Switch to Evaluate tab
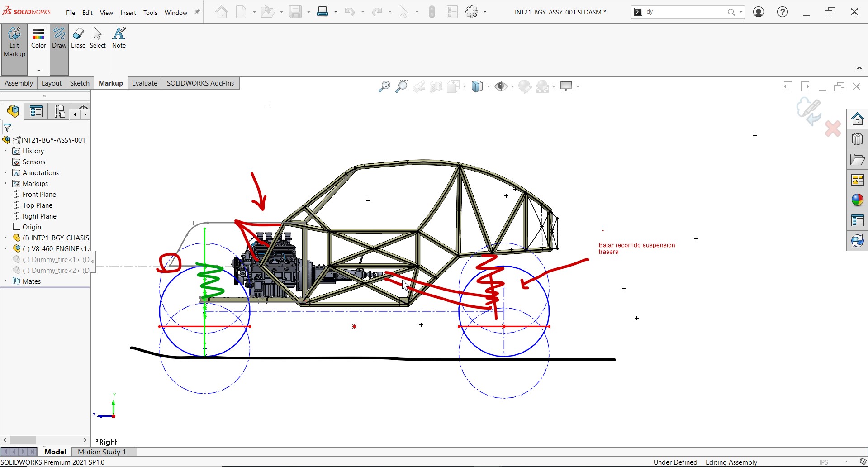Viewport: 868px width, 467px height. (145, 83)
